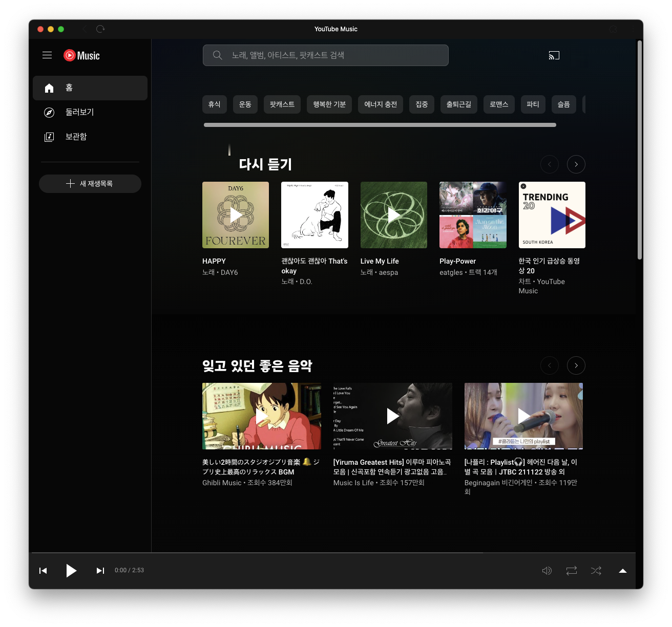
Task: Select the 파티 chip
Action: (x=533, y=104)
